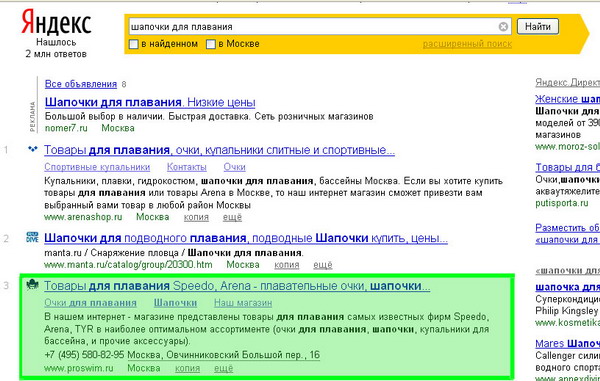Open address 'Москва, Овчинниковский Большой пер., 16'
This screenshot has height=381, width=600.
pyautogui.click(x=223, y=355)
